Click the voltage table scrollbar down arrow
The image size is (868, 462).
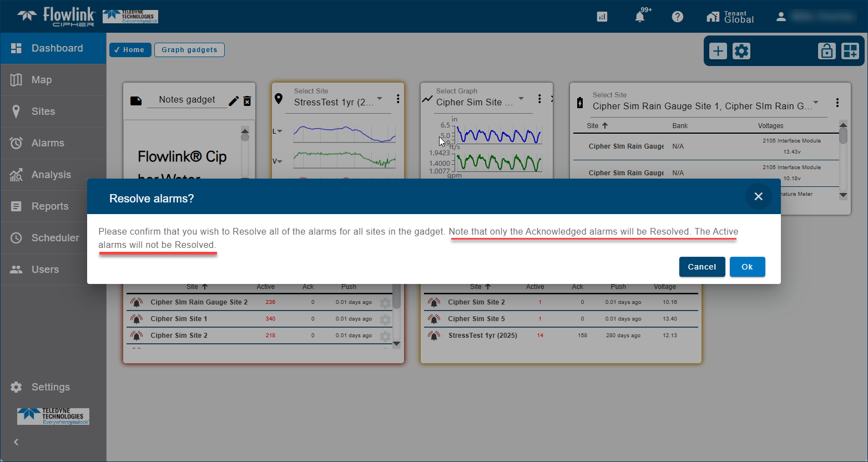click(843, 195)
